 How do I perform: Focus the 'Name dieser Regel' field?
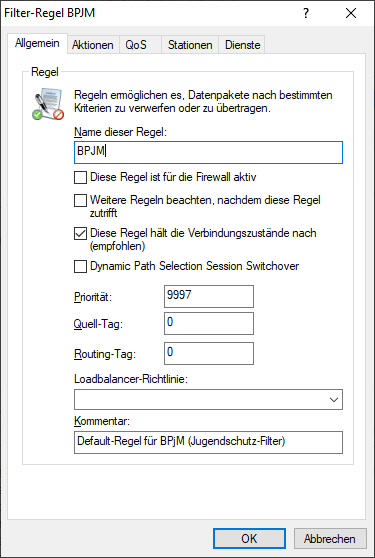[208, 152]
